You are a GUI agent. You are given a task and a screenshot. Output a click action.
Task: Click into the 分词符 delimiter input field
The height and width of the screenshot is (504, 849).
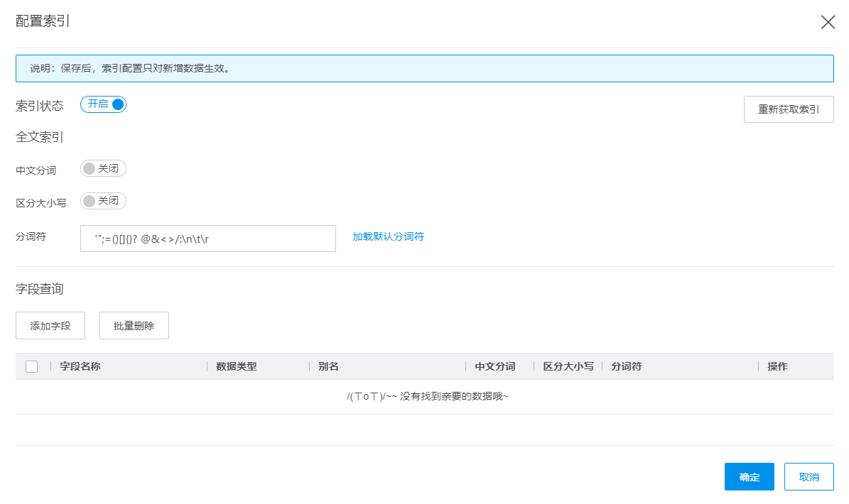pos(207,239)
